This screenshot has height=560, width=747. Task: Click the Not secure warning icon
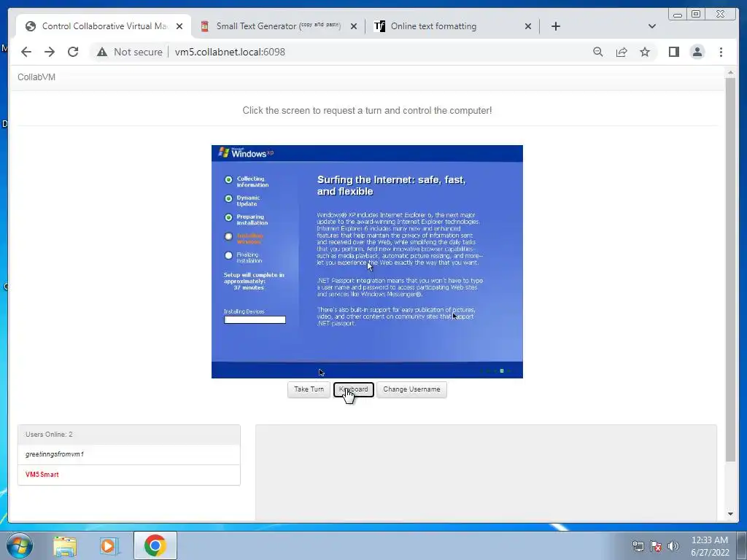click(x=102, y=52)
